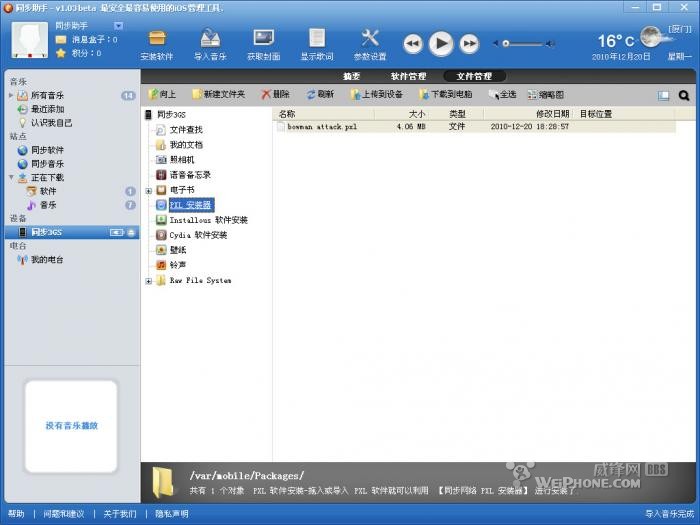Viewport: 700px width, 525px height.
Task: Select 同步3GS root in file tree
Action: pos(171,115)
